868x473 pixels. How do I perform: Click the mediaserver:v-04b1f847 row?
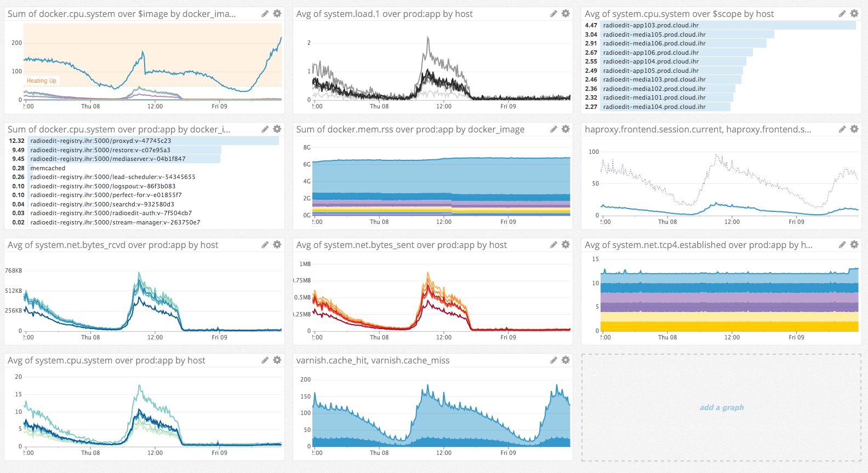(x=107, y=159)
